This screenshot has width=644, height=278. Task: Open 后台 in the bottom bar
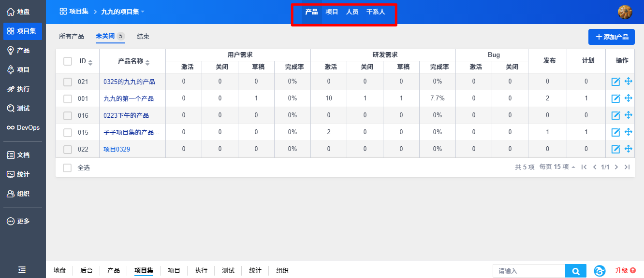click(87, 271)
